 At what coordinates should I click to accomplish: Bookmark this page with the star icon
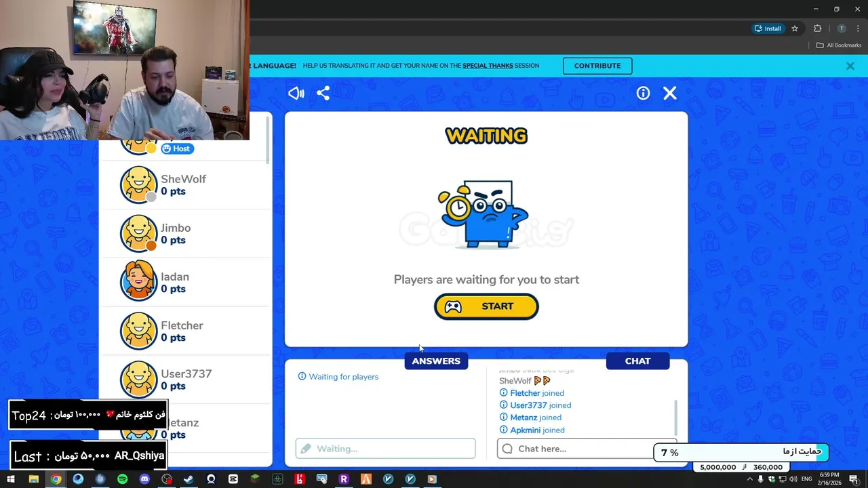pyautogui.click(x=795, y=28)
